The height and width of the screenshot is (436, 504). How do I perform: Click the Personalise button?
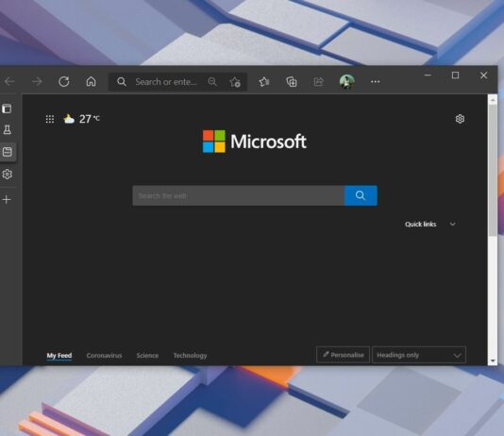[343, 355]
